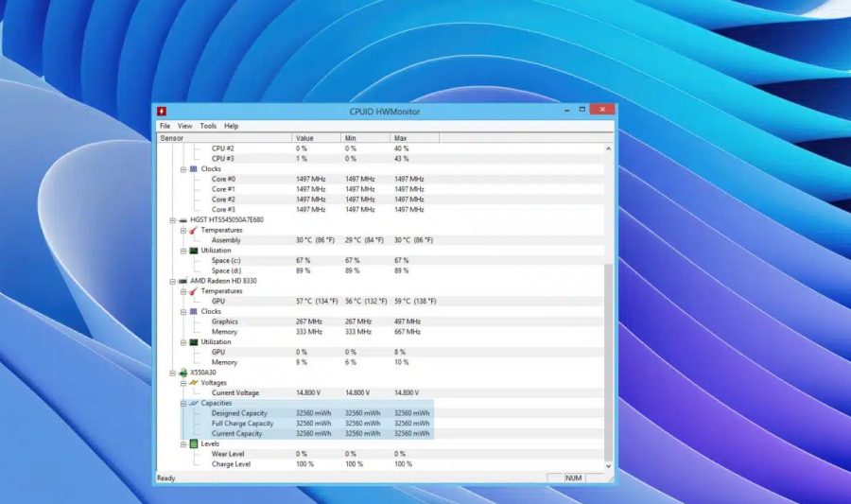851x504 pixels.
Task: Collapse the HGST HTS545050A7E680 node
Action: (173, 220)
